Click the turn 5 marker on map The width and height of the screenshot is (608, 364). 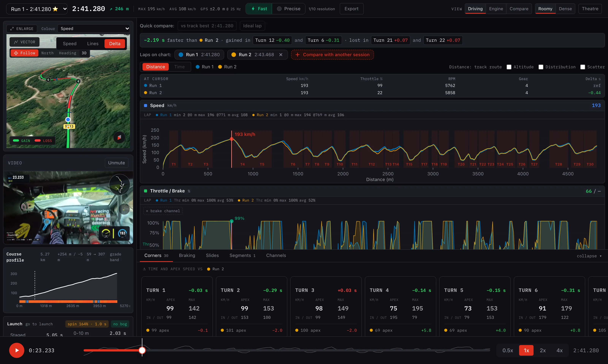tap(48, 80)
